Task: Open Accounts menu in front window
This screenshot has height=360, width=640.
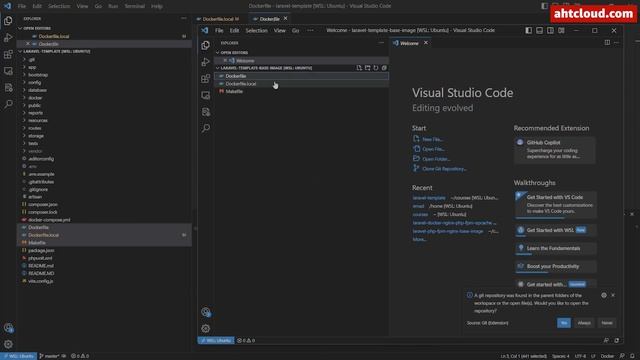Action: pyautogui.click(x=206, y=312)
